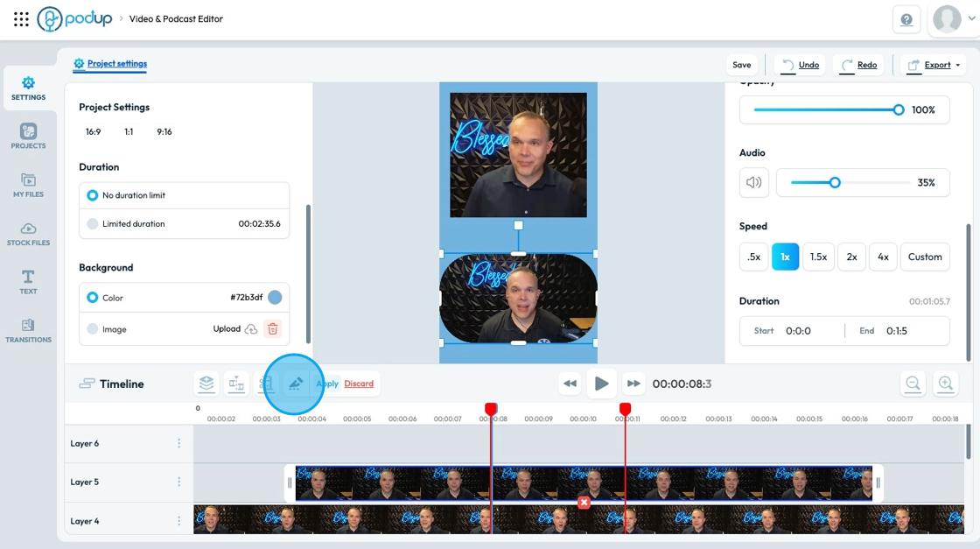Zoom out the timeline

pyautogui.click(x=913, y=384)
